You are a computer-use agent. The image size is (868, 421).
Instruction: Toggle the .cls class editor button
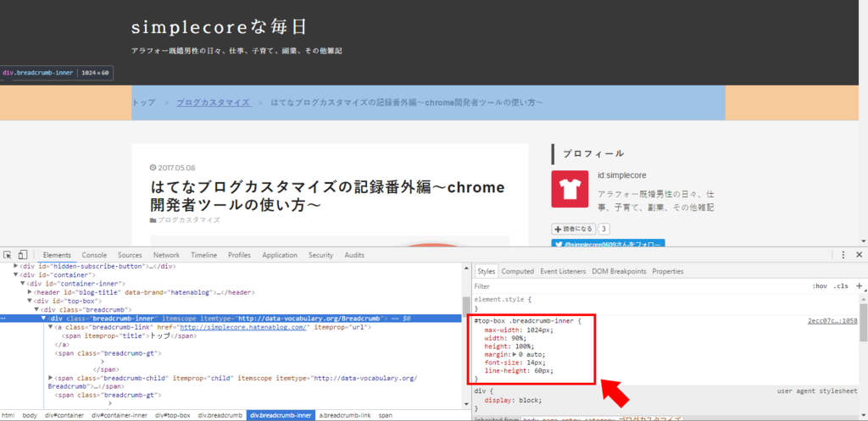pyautogui.click(x=842, y=286)
